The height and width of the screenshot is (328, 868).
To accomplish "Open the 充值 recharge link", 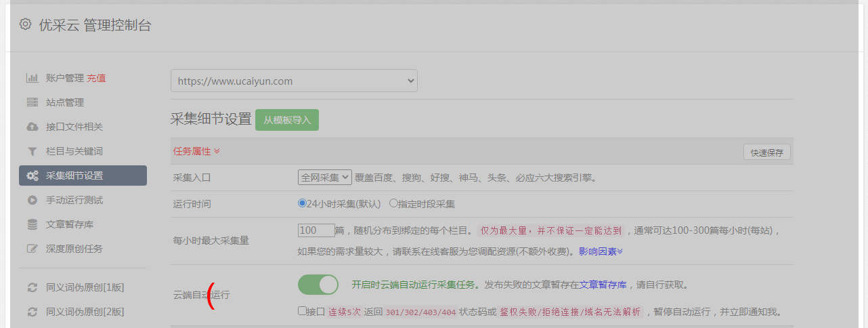I will [96, 78].
